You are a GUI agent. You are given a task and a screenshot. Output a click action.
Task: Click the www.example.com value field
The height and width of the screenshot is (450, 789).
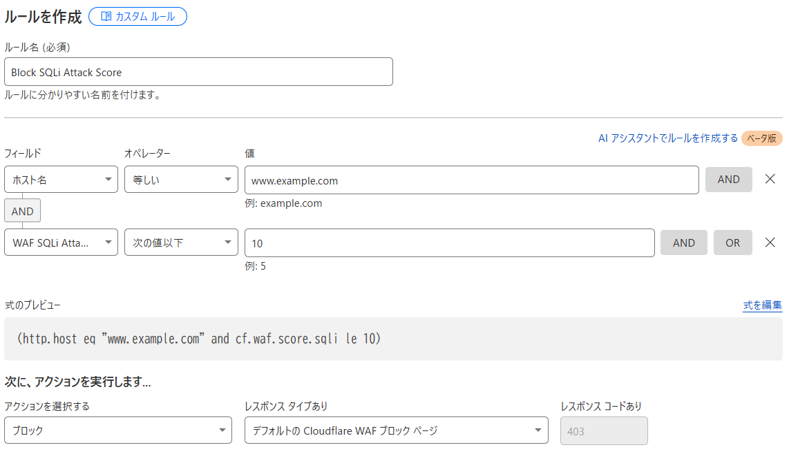point(471,180)
